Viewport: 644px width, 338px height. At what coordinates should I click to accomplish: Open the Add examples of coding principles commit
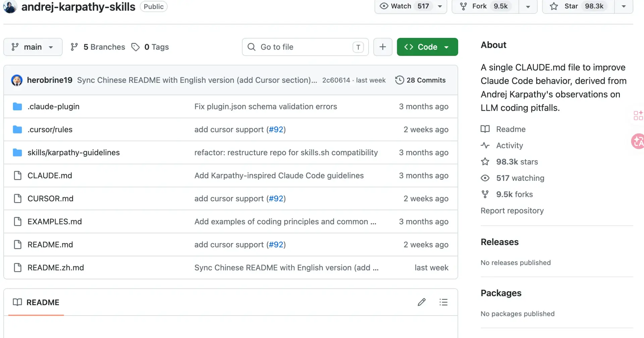(x=285, y=222)
